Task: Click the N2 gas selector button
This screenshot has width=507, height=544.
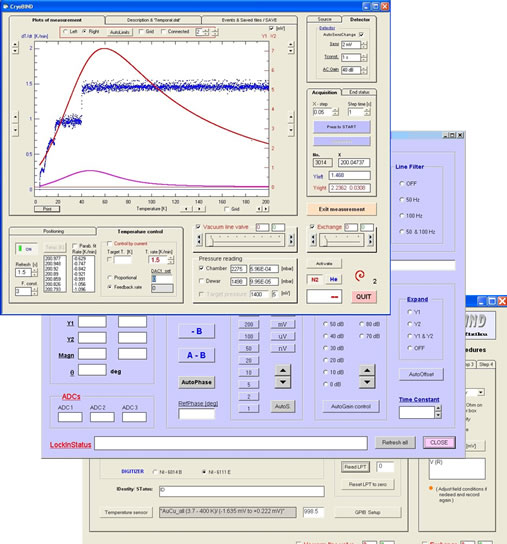Action: tap(315, 279)
